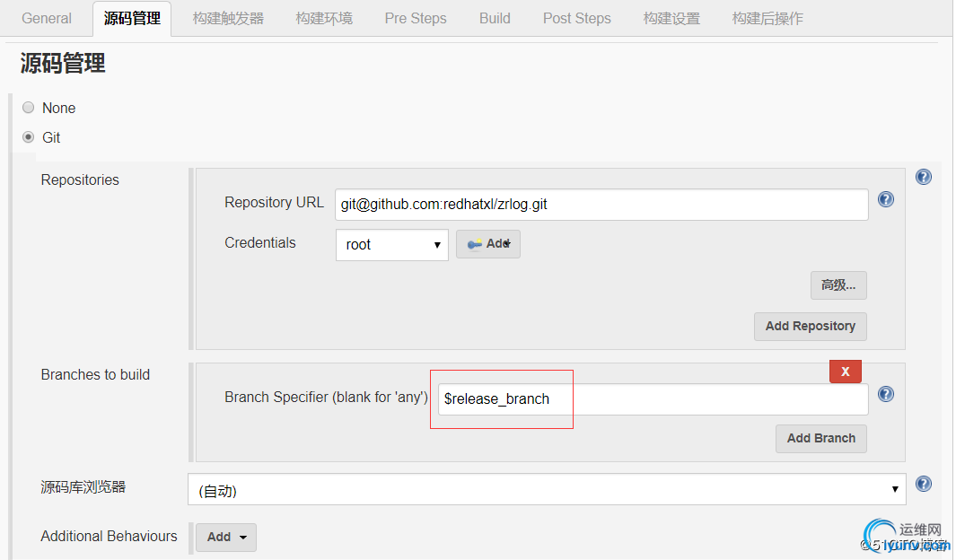956x560 pixels.
Task: Click the 高级... advanced button
Action: pyautogui.click(x=838, y=285)
